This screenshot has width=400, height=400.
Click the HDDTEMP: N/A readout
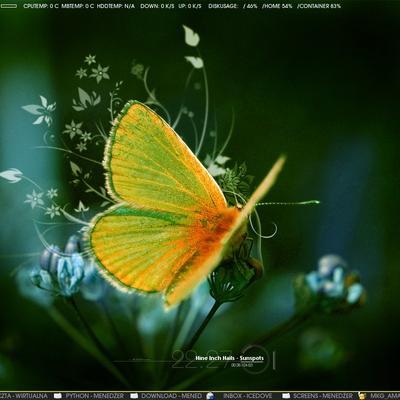click(116, 6)
